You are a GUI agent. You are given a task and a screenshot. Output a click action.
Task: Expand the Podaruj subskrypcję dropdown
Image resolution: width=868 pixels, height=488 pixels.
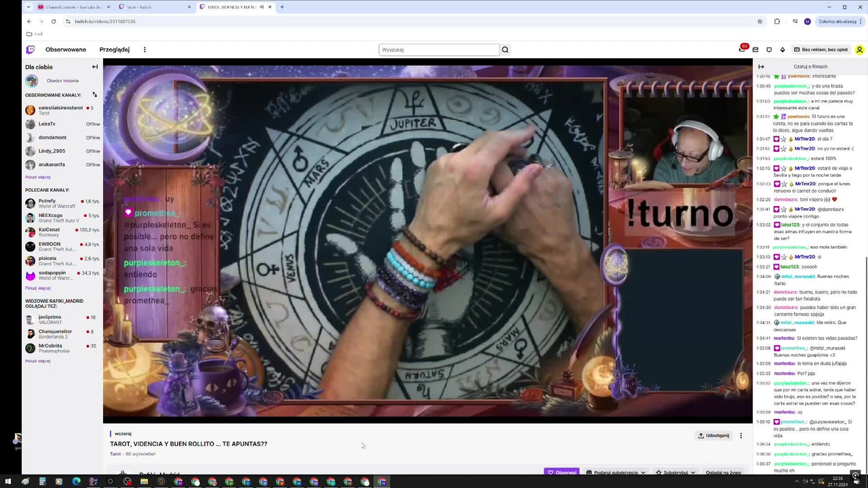pyautogui.click(x=616, y=472)
